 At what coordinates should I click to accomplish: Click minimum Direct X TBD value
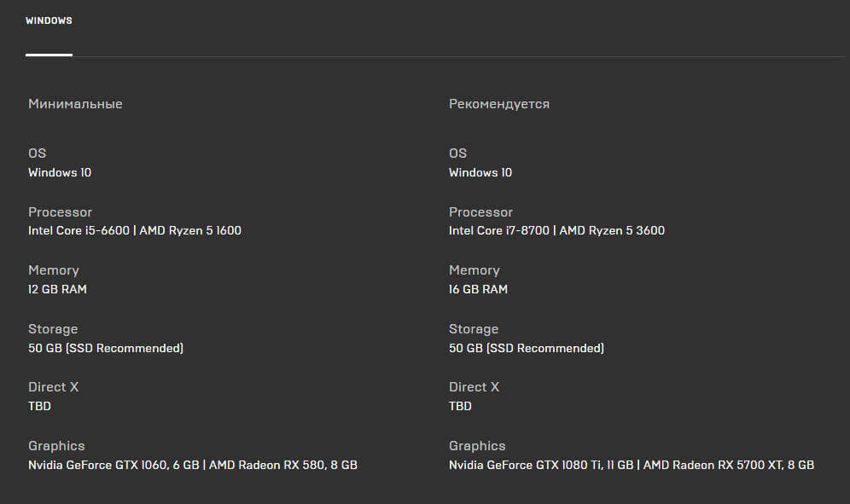coord(39,406)
